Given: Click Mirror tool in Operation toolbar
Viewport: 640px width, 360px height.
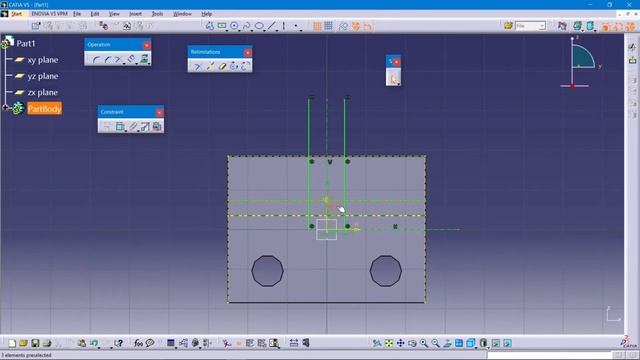Looking at the screenshot, I should click(x=131, y=60).
